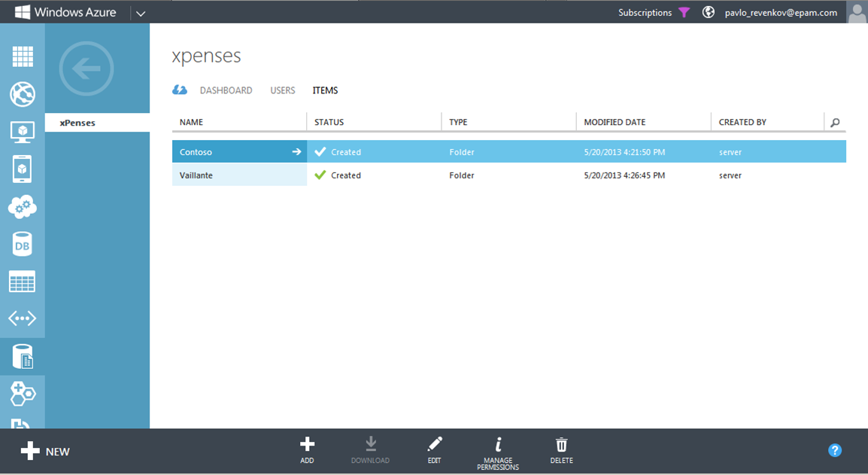Click MANAGE PERMISSIONS in command bar

tap(498, 453)
